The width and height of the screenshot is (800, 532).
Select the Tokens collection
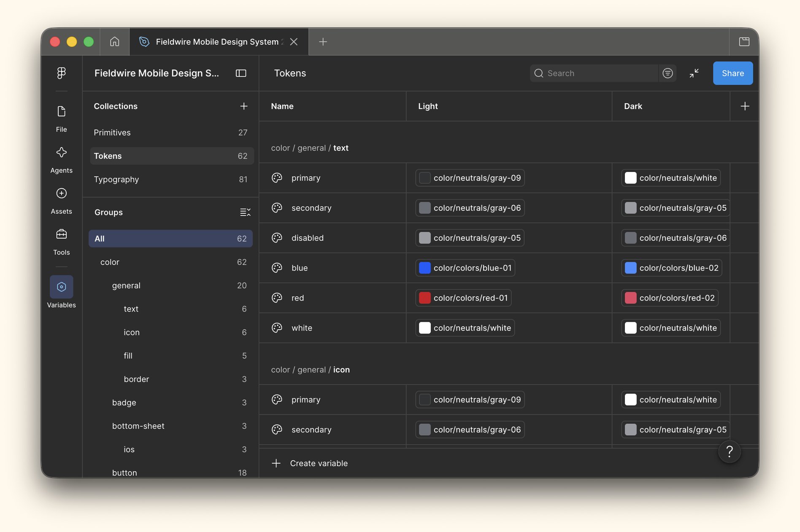[x=171, y=156]
